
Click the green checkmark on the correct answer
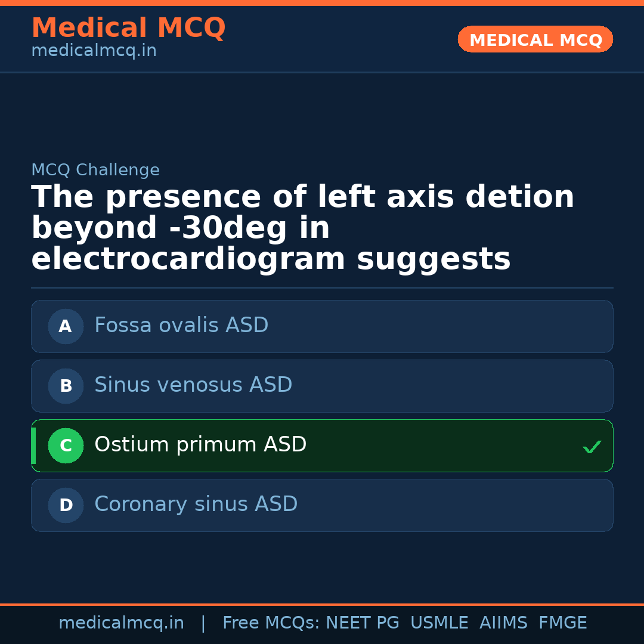pyautogui.click(x=592, y=446)
